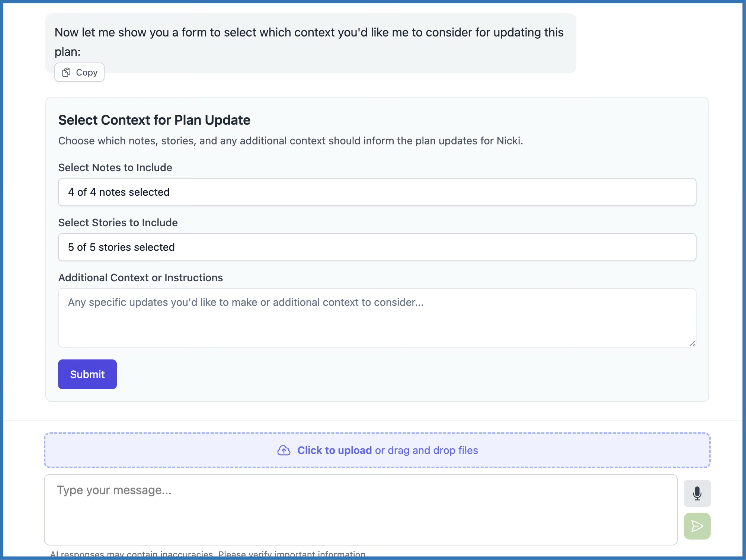746x560 pixels.
Task: Focus the Additional Context text area
Action: click(x=377, y=318)
